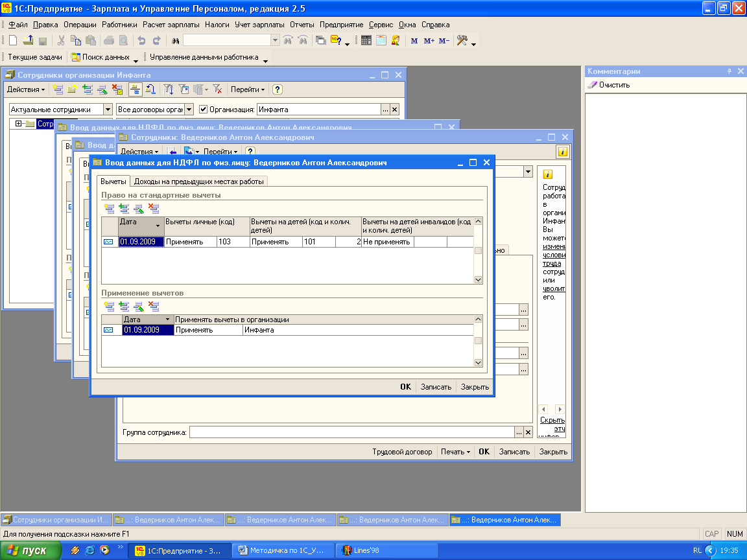Viewport: 747px width, 560px height.
Task: Click the Текущие задачи toolbar button
Action: 35,57
